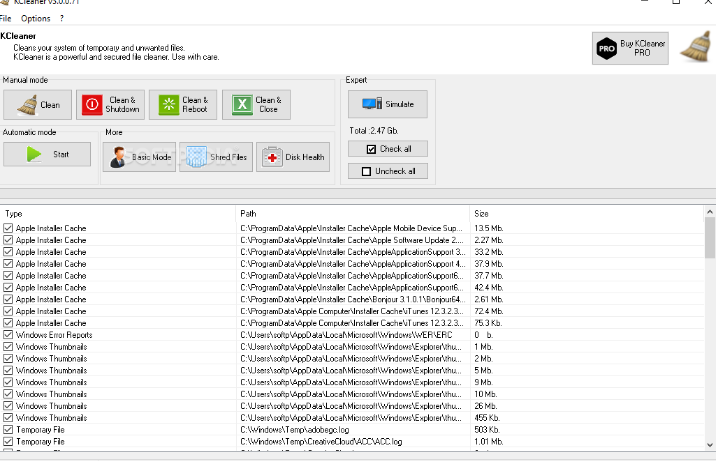Select Apple Mobile Device Sup... path
716x461 pixels.
coord(351,228)
